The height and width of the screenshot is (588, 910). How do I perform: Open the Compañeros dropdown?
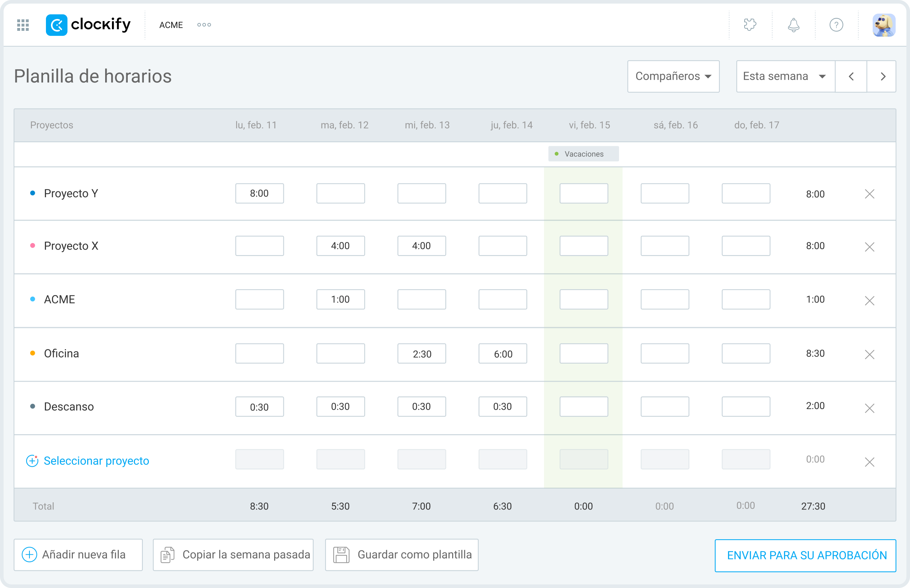tap(673, 76)
